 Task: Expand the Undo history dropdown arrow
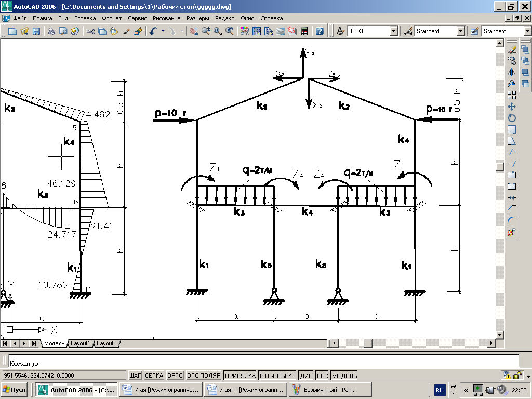click(163, 31)
